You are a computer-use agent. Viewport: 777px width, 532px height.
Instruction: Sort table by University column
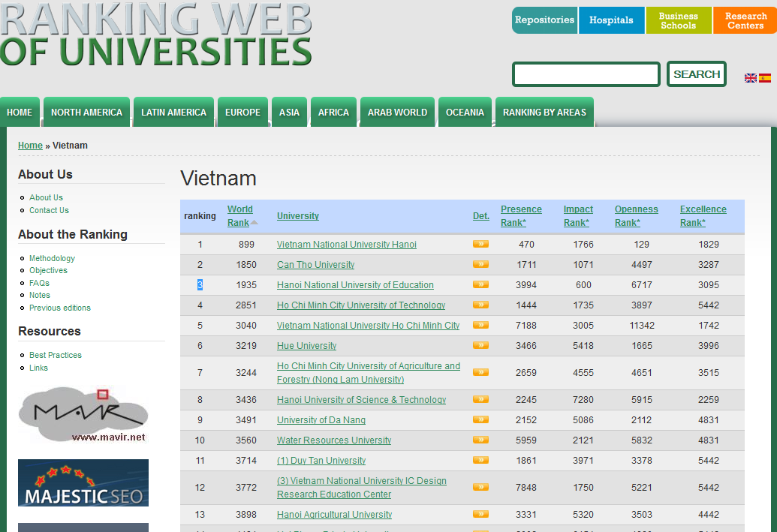[x=298, y=216]
